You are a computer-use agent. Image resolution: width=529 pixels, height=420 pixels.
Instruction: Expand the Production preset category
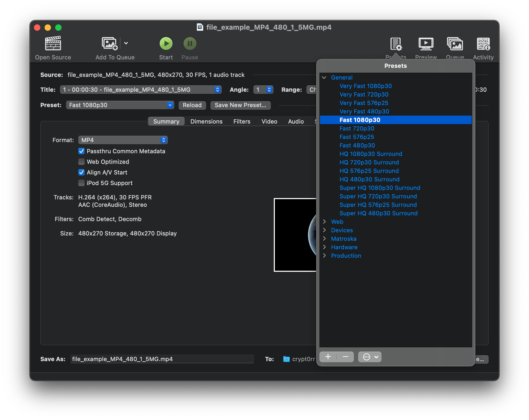[x=324, y=256]
